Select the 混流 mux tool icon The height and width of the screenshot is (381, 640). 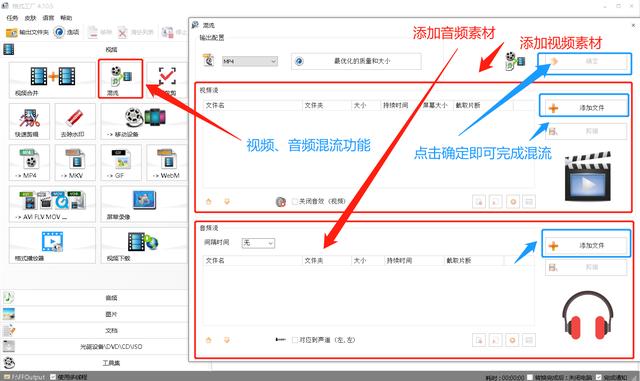click(120, 78)
